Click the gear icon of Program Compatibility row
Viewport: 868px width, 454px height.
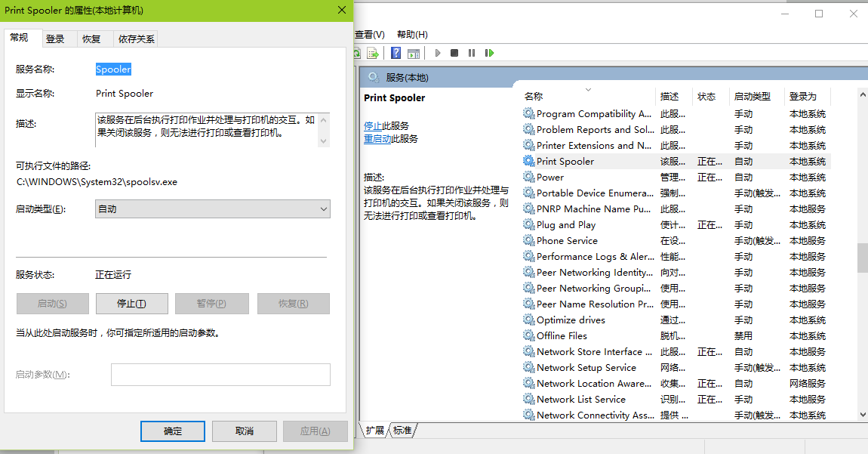tap(528, 113)
